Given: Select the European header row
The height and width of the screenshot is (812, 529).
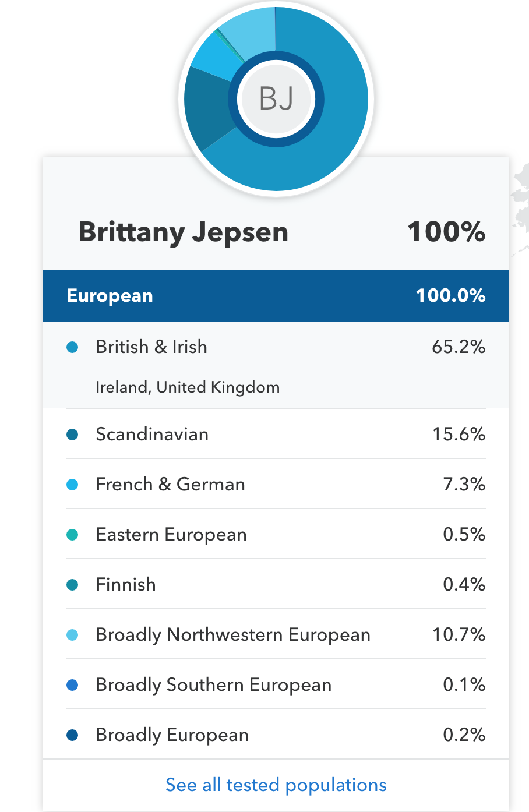Looking at the screenshot, I should (x=276, y=296).
